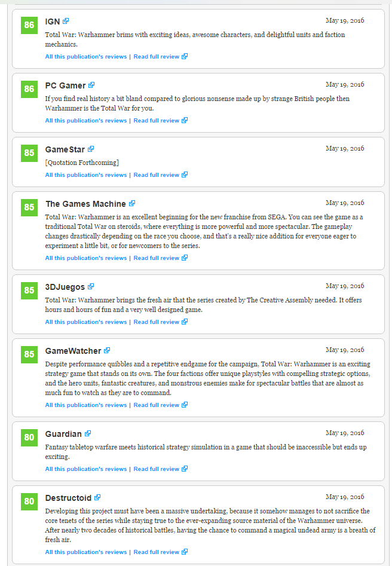Open external link icon beside IGN

66,21
